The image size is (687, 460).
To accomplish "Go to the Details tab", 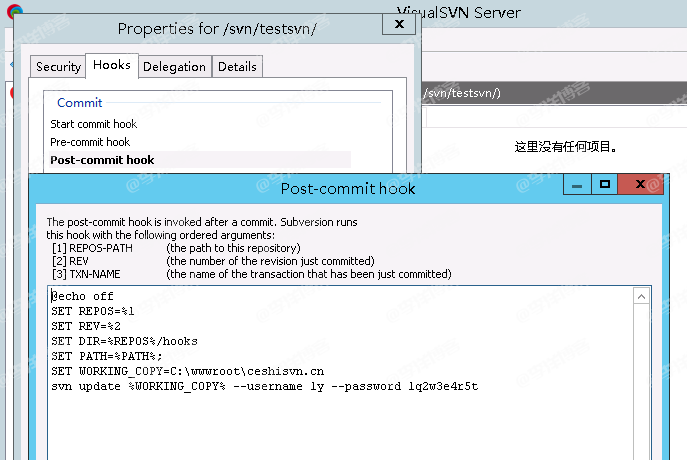I will (237, 67).
